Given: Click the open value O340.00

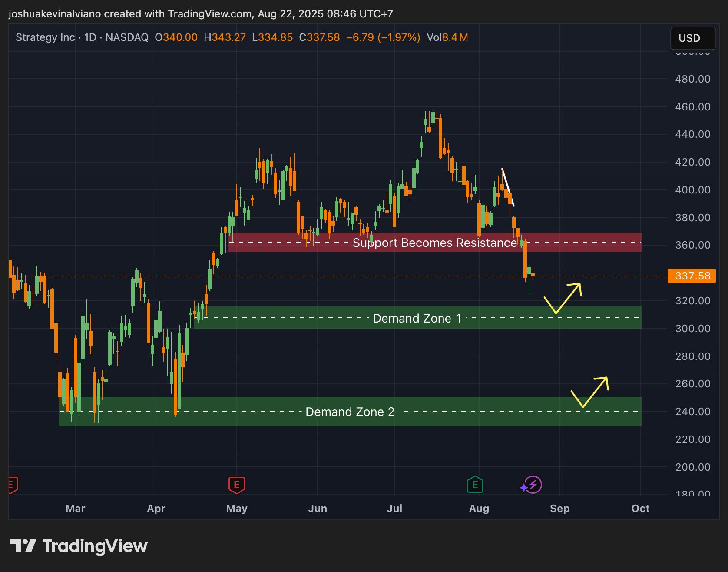Looking at the screenshot, I should coord(176,37).
